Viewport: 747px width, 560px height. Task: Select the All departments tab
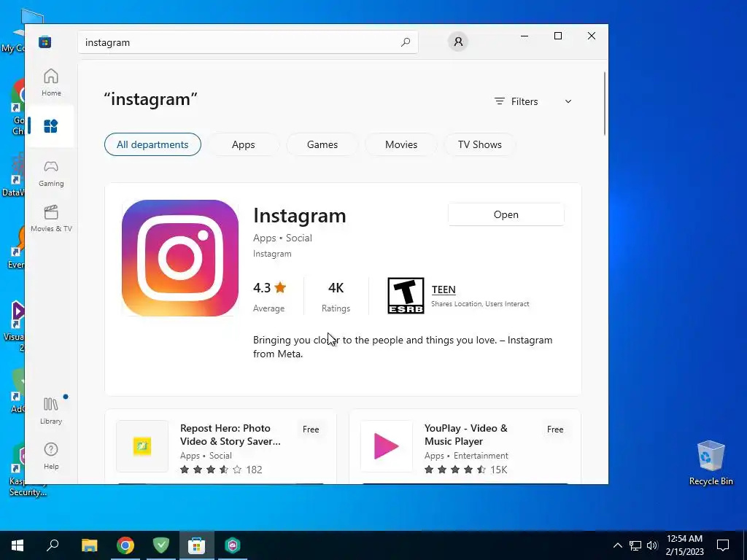coord(152,144)
